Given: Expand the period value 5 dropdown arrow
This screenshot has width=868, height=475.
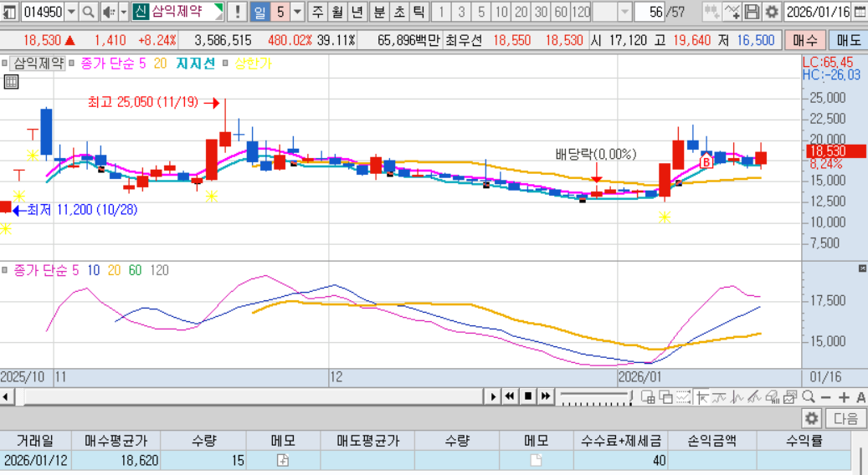Looking at the screenshot, I should 298,12.
